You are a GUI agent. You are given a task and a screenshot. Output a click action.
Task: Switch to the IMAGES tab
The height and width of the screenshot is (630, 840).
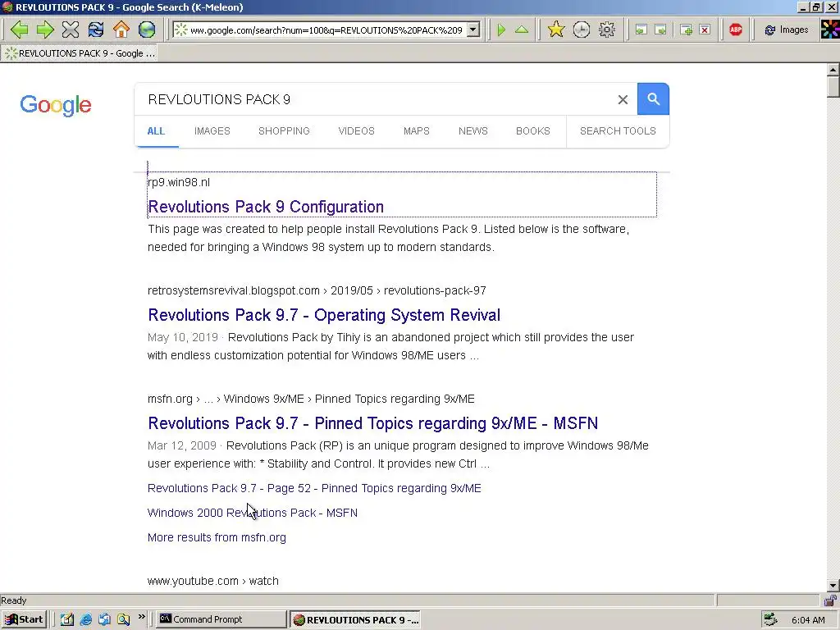click(x=212, y=131)
